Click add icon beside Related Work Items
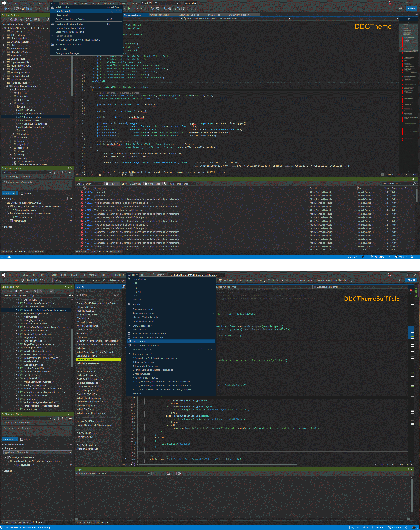The height and width of the screenshot is (530, 420). coord(71,445)
